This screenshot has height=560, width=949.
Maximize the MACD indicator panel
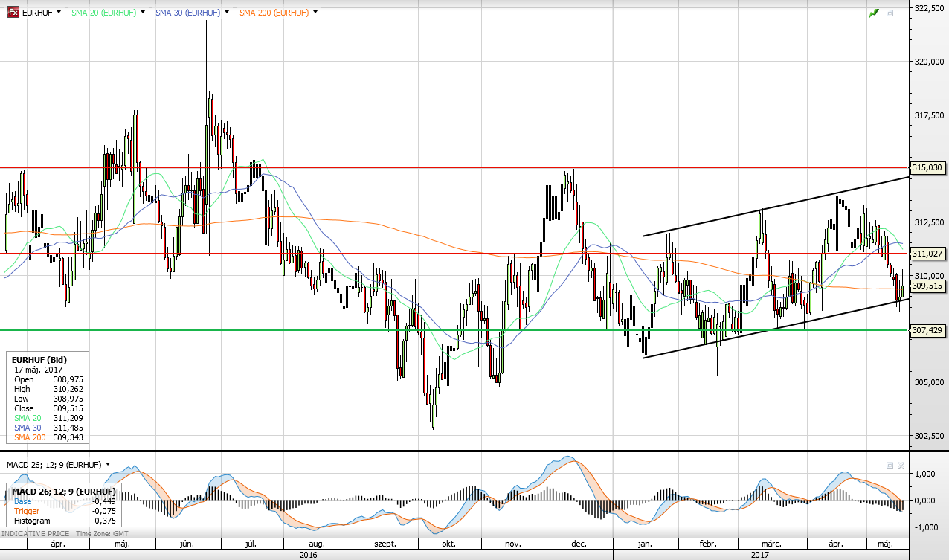click(890, 465)
